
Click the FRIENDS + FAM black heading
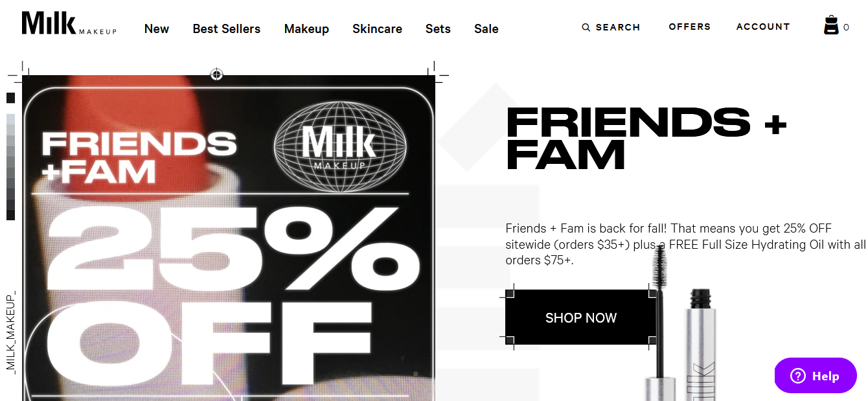646,137
